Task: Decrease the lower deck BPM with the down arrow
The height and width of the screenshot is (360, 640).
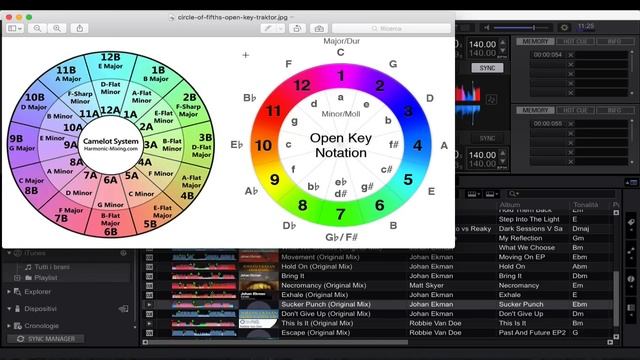Action: 503,161
